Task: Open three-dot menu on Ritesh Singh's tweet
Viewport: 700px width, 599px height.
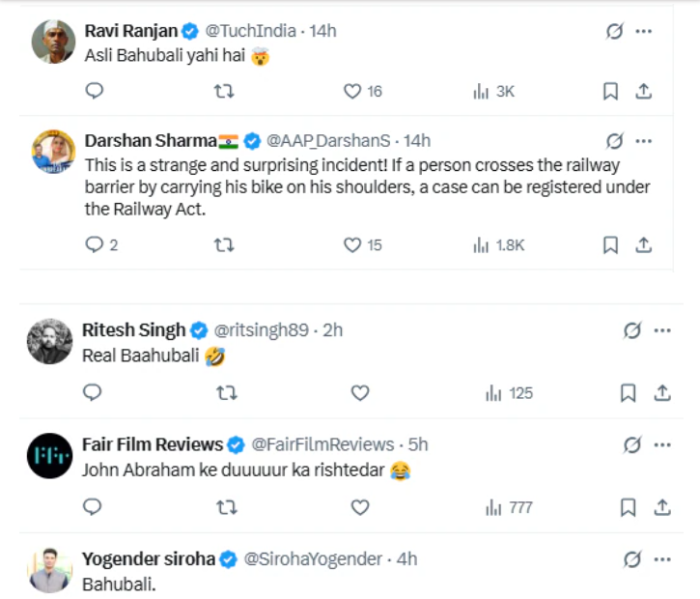Action: 661,330
